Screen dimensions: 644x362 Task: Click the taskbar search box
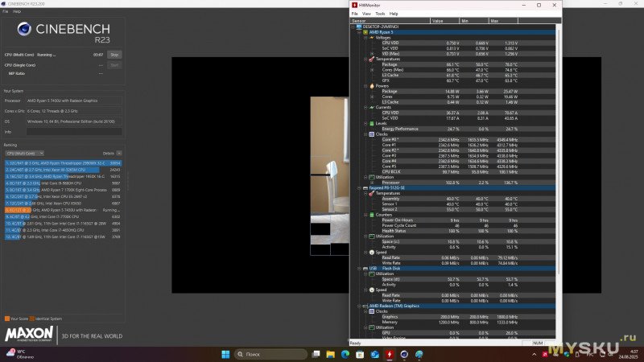(x=270, y=354)
